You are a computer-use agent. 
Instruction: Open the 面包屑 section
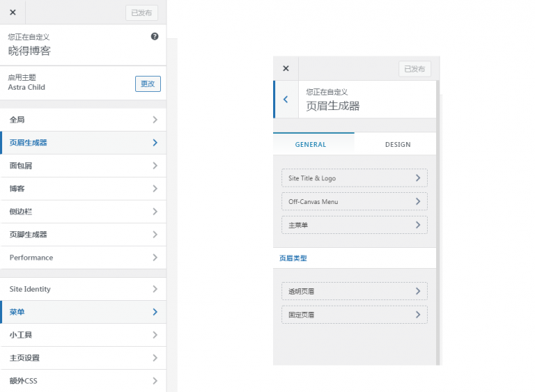[x=83, y=166]
